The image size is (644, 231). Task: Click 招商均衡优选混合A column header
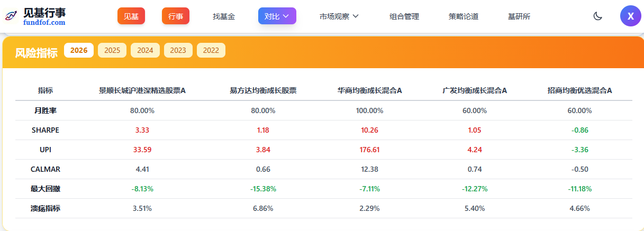point(580,90)
